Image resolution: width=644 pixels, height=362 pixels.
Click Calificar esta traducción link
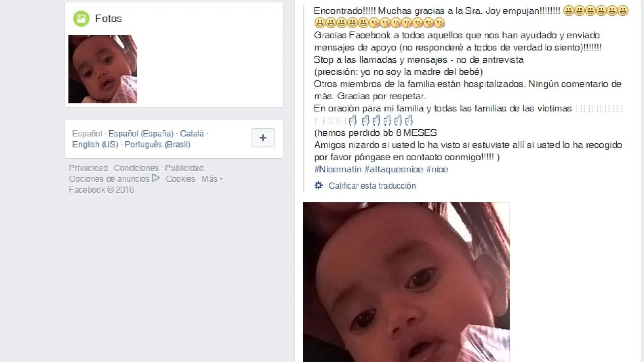(372, 186)
